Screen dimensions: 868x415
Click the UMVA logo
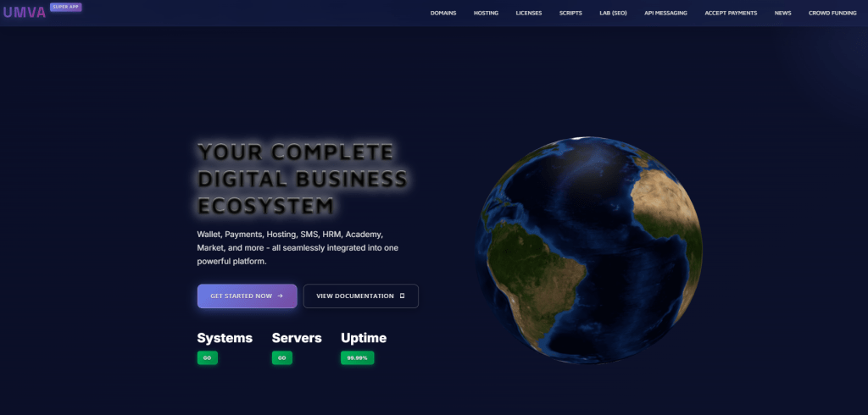[x=25, y=13]
